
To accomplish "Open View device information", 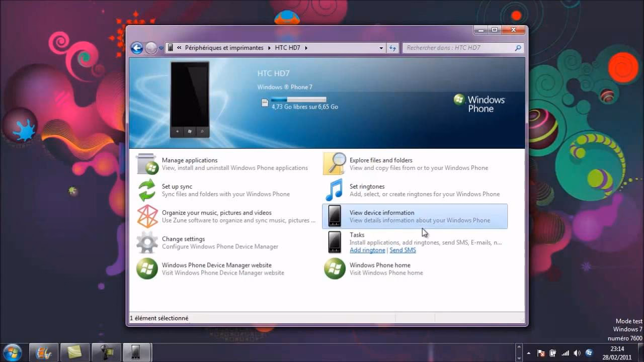I will 415,216.
